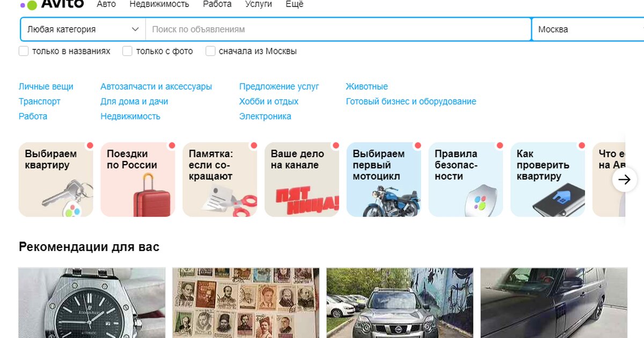Tick the только с фото checkbox
The height and width of the screenshot is (338, 644).
tap(127, 52)
